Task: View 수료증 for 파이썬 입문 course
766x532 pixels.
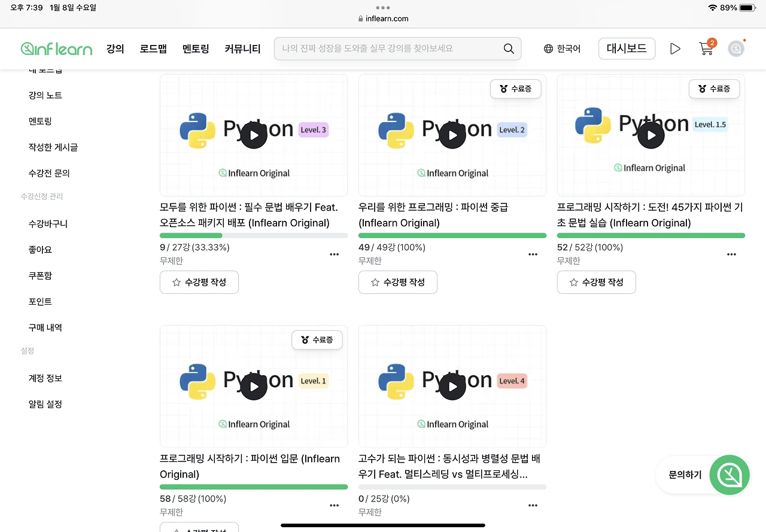Action: 317,340
